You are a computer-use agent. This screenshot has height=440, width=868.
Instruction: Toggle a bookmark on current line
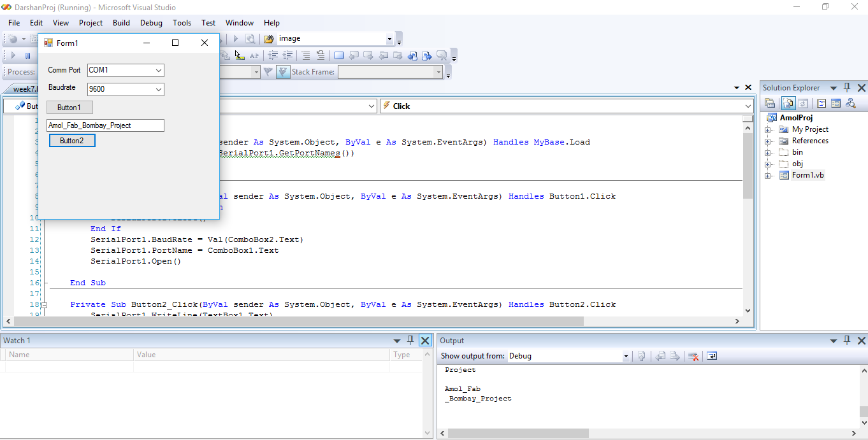(339, 55)
